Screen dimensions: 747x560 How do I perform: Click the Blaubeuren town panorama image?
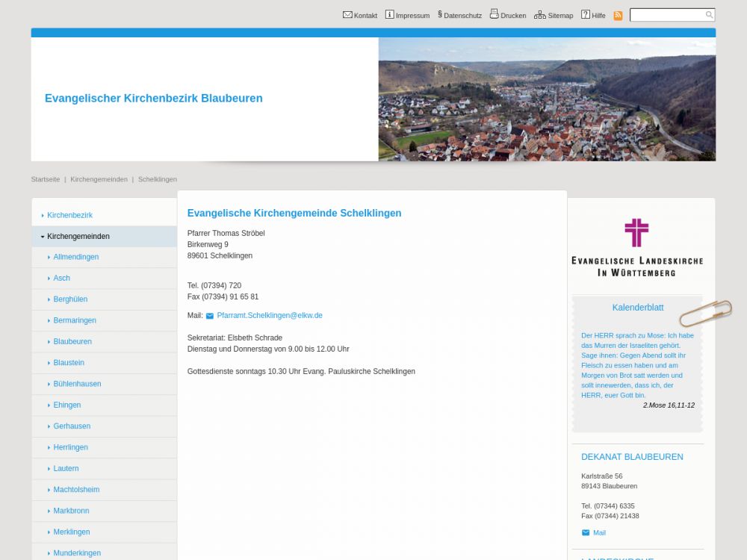tap(547, 99)
